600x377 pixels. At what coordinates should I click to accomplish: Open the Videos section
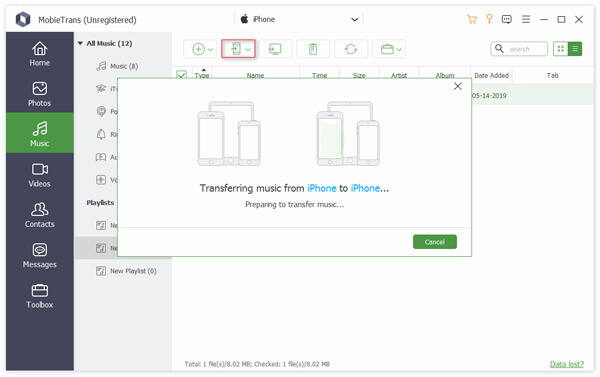(39, 175)
